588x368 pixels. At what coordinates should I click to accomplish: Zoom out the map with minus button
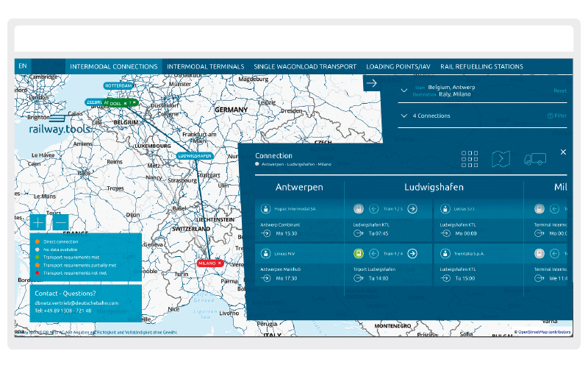point(61,222)
